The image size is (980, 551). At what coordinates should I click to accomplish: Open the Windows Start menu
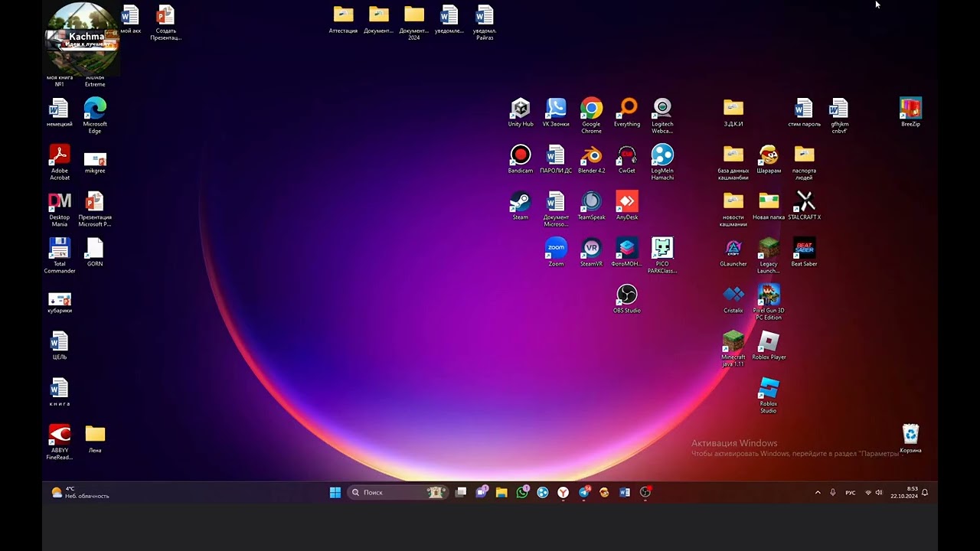[335, 493]
